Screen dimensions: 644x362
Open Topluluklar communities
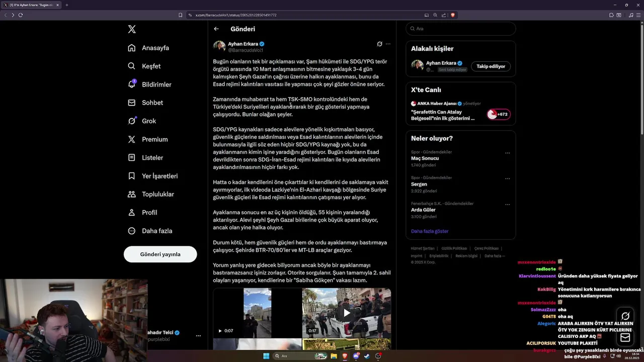(x=150, y=194)
